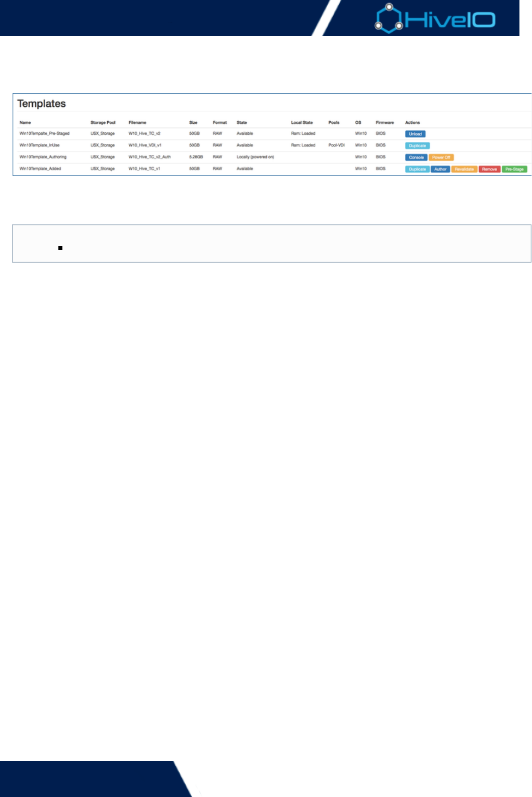Click Ram: Loaded for Win10Tempalte_Pre-Staged
Viewport: 532px width, 797px height.
coord(303,133)
